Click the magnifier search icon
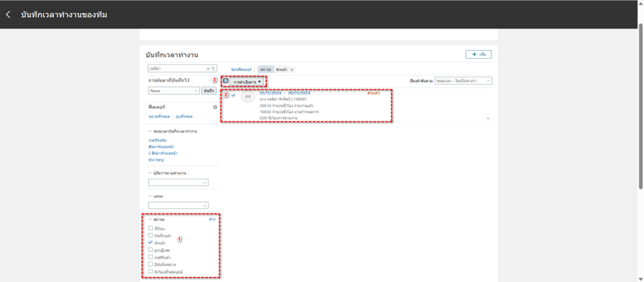The height and width of the screenshot is (282, 644). point(214,69)
